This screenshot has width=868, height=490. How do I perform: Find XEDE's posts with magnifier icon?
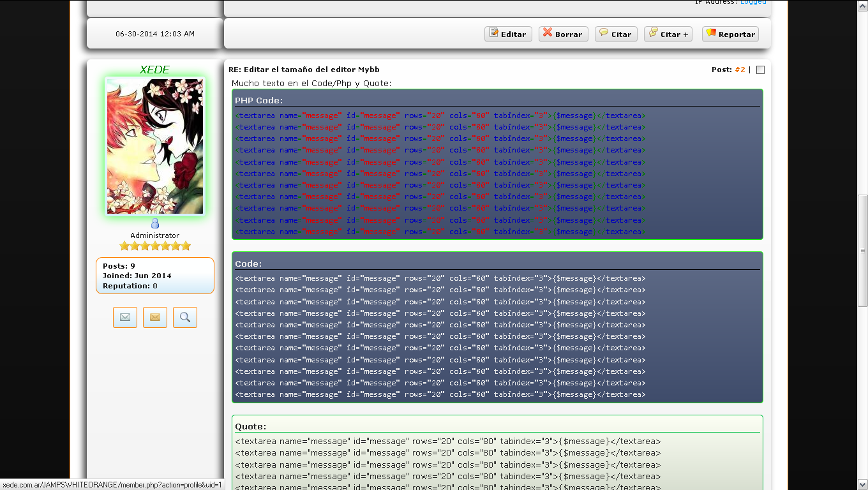[185, 317]
